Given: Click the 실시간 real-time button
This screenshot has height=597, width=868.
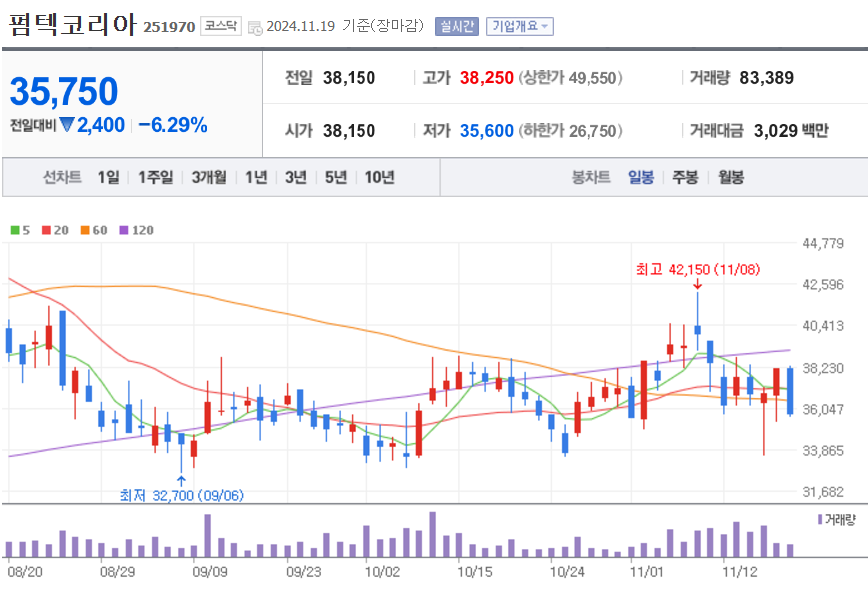Looking at the screenshot, I should pos(457,27).
